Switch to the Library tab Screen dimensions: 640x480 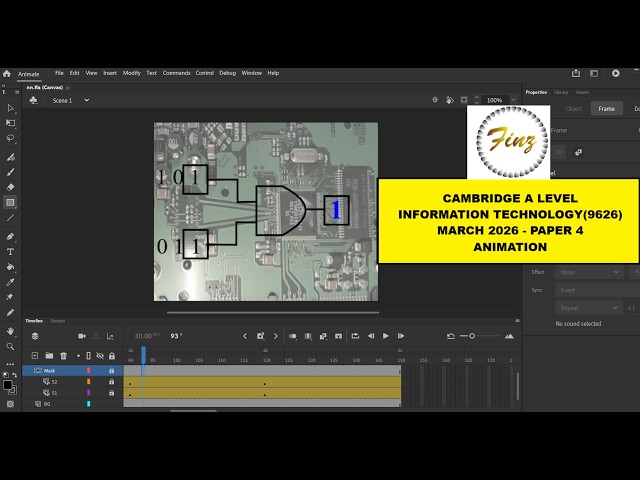coord(561,92)
